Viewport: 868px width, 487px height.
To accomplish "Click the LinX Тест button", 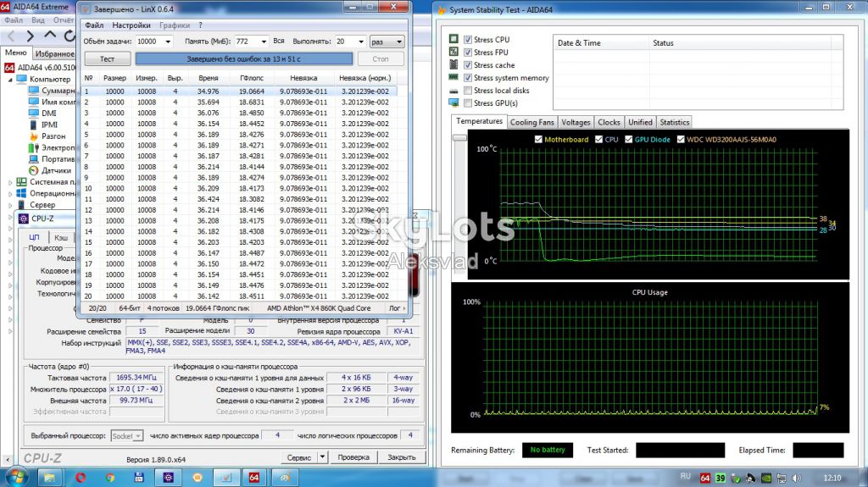I will pos(108,58).
